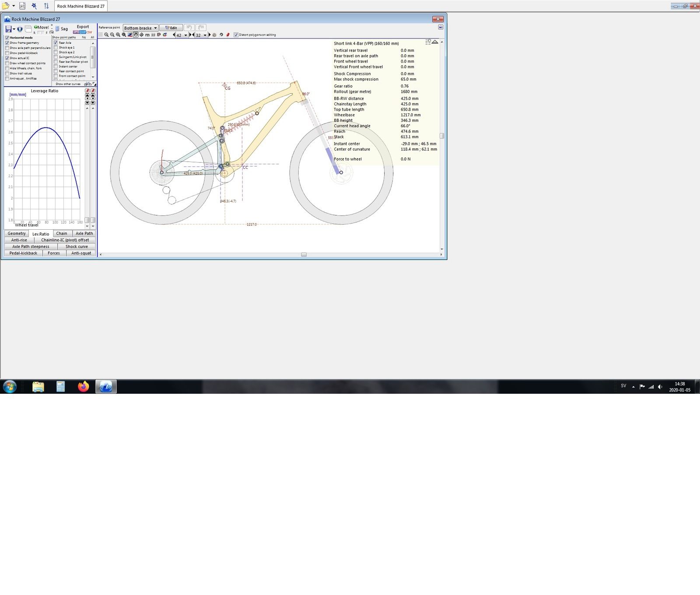Click the blue floppy disk save icon
Screen dimensions: 700x595
8,29
